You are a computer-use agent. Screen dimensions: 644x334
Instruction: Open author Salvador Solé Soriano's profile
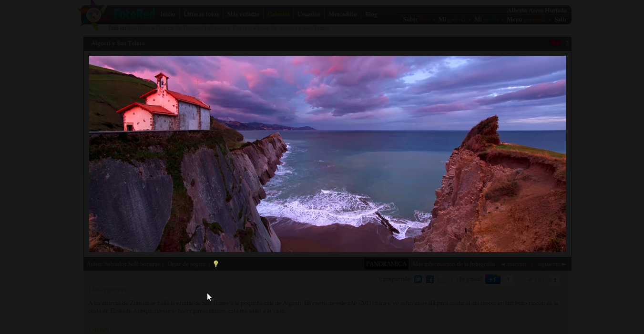tap(132, 264)
